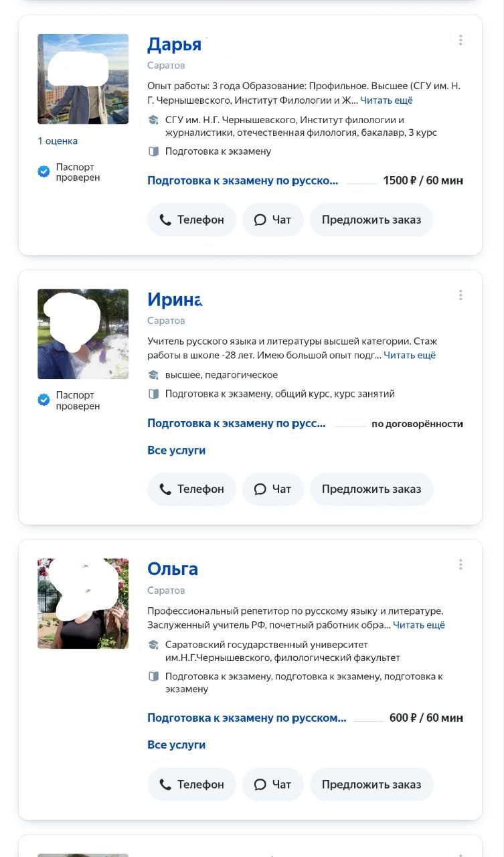This screenshot has height=857, width=504.
Task: Open Дарья's 1500 ₽ exam preparation service link
Action: tap(242, 180)
